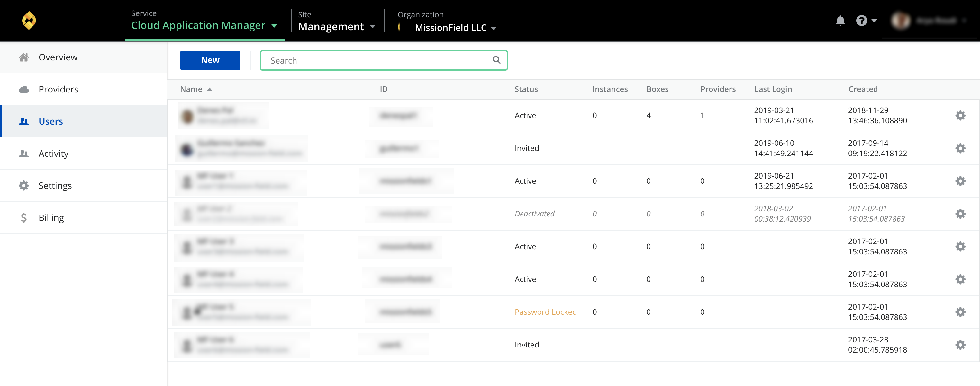Open the Settings section
Screen dimensions: 980x386
coord(83,185)
